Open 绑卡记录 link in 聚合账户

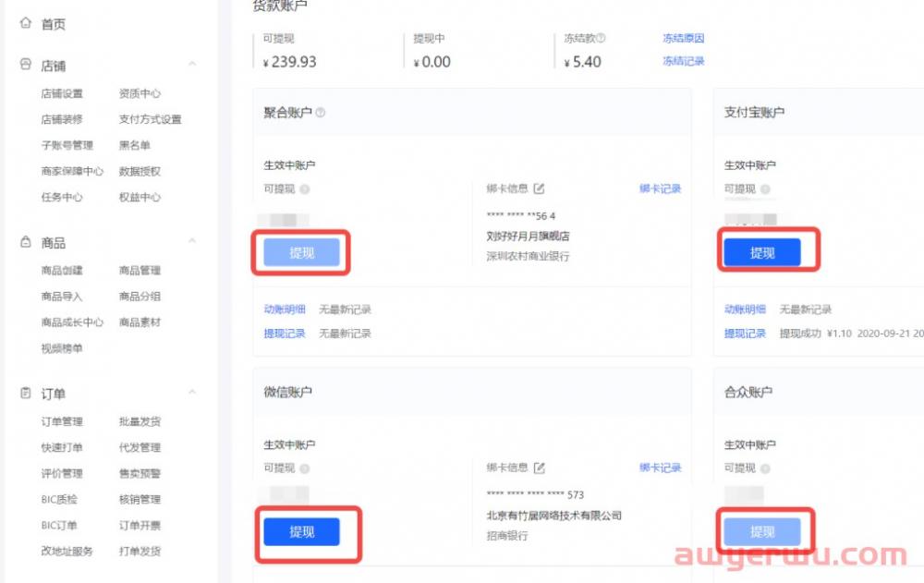(660, 188)
